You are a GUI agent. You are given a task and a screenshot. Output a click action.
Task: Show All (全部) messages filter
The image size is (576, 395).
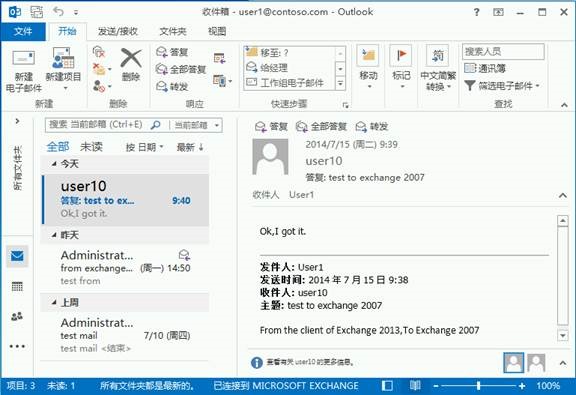(x=58, y=147)
